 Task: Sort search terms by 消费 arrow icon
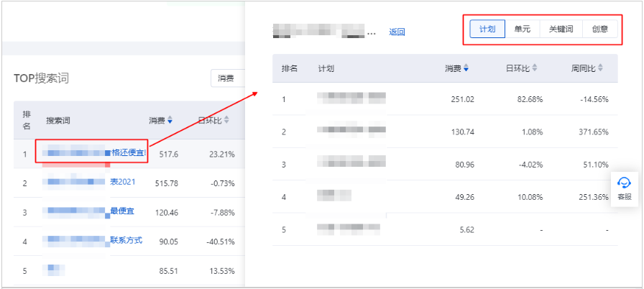[x=170, y=120]
